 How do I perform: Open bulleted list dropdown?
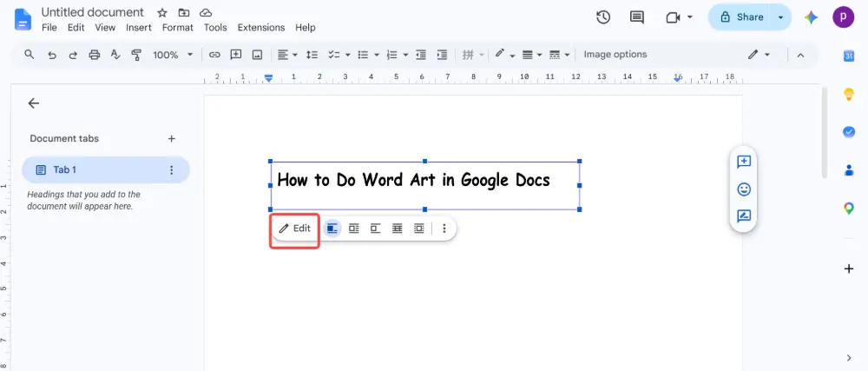pyautogui.click(x=377, y=55)
